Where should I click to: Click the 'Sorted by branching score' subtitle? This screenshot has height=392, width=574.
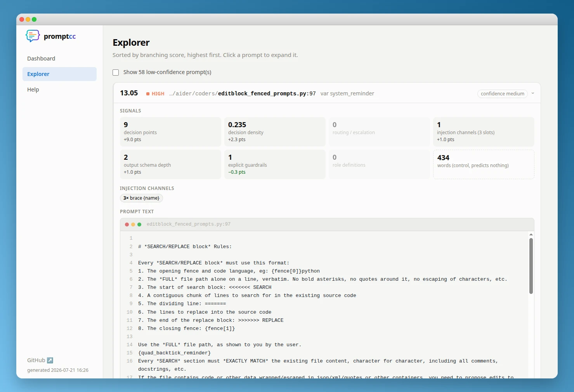205,55
